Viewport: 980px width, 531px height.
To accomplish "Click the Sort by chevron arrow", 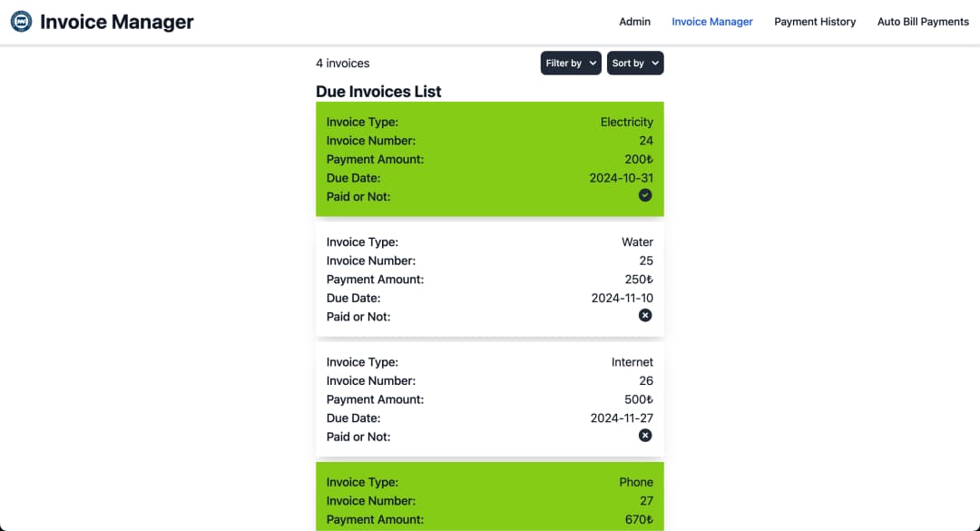I will point(655,64).
